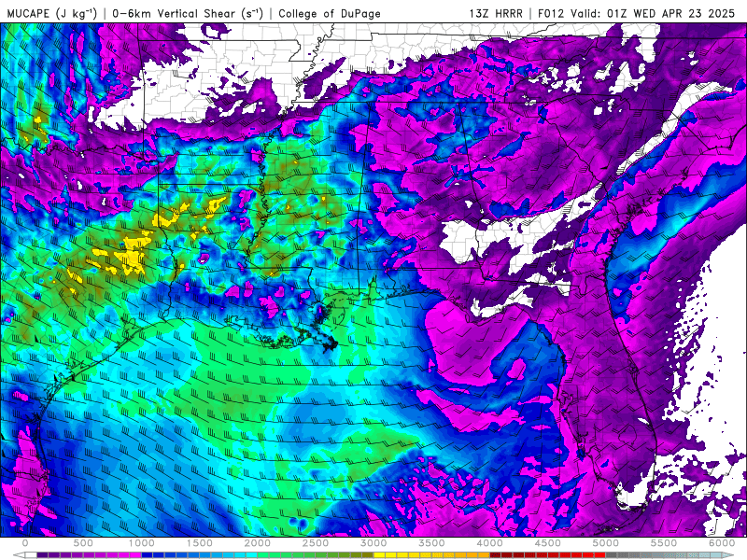Viewport: 747px width, 560px height.
Task: Click the 5500 value on the color scale
Action: click(664, 543)
